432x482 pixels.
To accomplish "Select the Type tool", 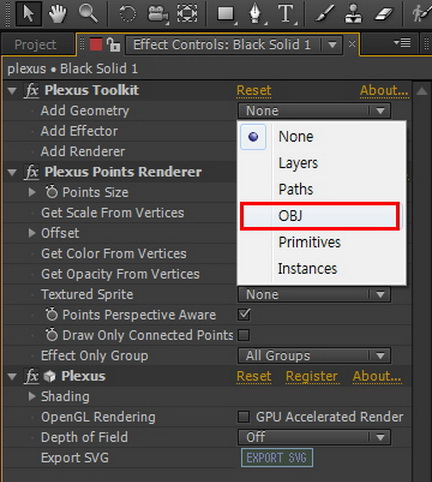I will 286,14.
